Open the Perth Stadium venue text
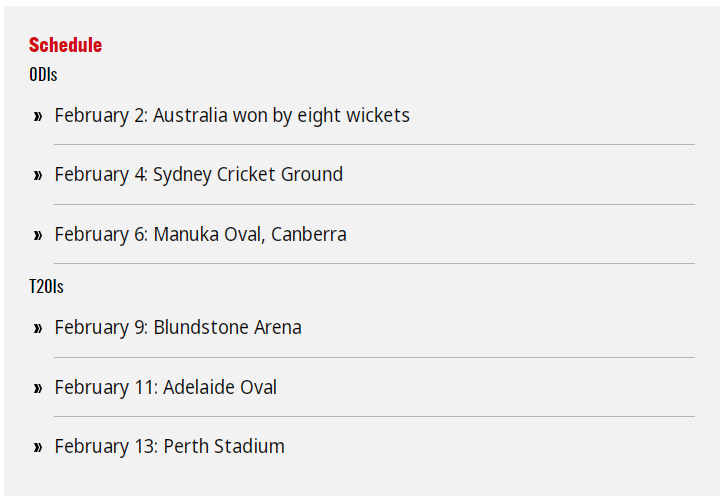725x500 pixels. (224, 447)
